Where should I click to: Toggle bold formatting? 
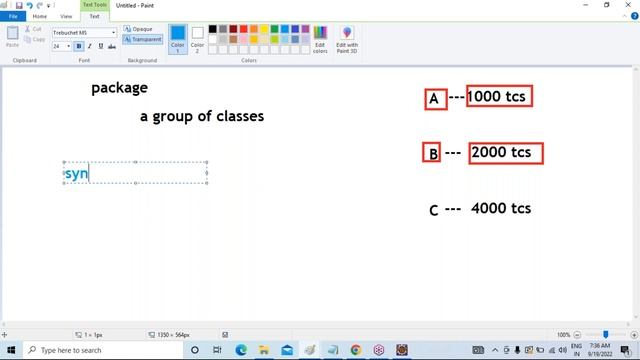pos(79,46)
